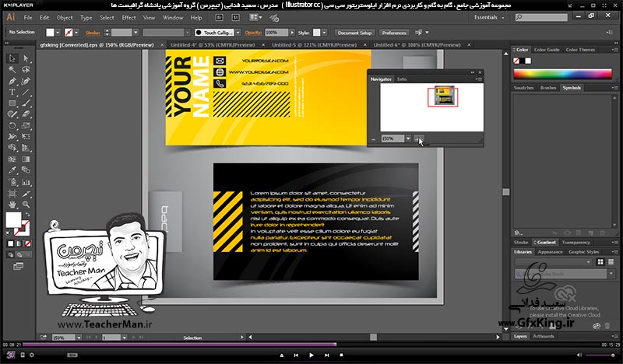The image size is (623, 364).
Task: Click the Document Setup button
Action: tap(354, 33)
